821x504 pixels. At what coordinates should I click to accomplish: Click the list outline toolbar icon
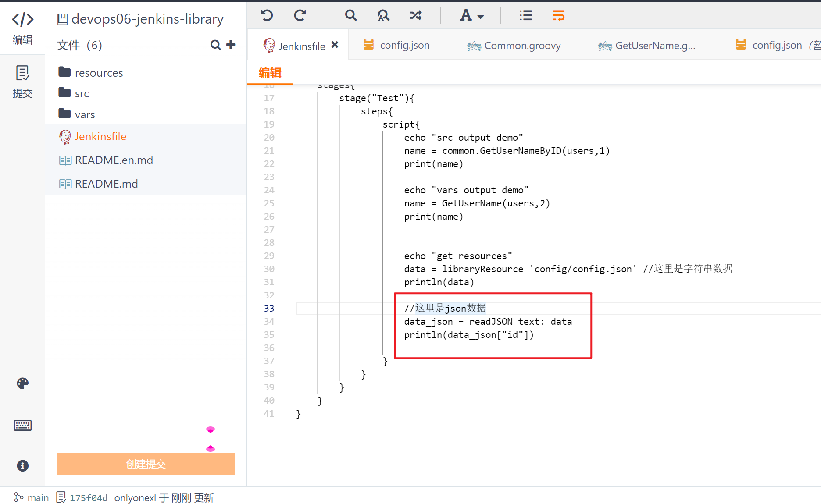click(525, 16)
